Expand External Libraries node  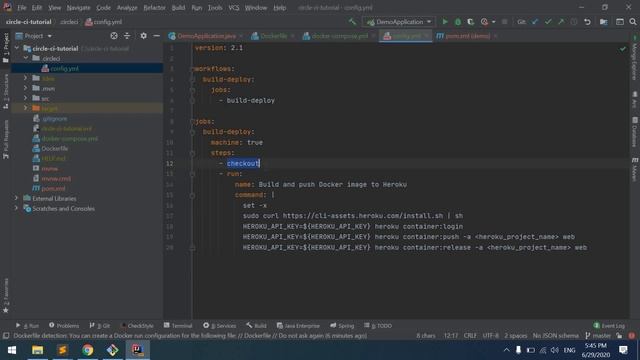click(x=16, y=198)
